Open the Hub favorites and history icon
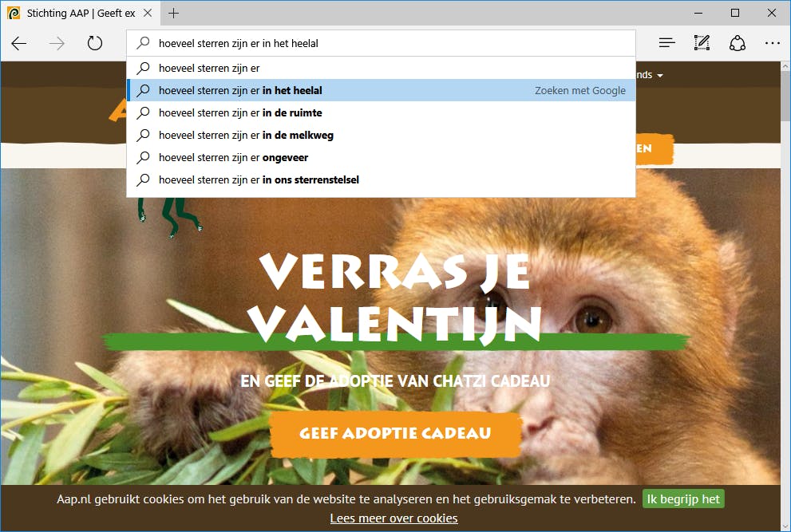The width and height of the screenshot is (791, 532). pyautogui.click(x=667, y=43)
